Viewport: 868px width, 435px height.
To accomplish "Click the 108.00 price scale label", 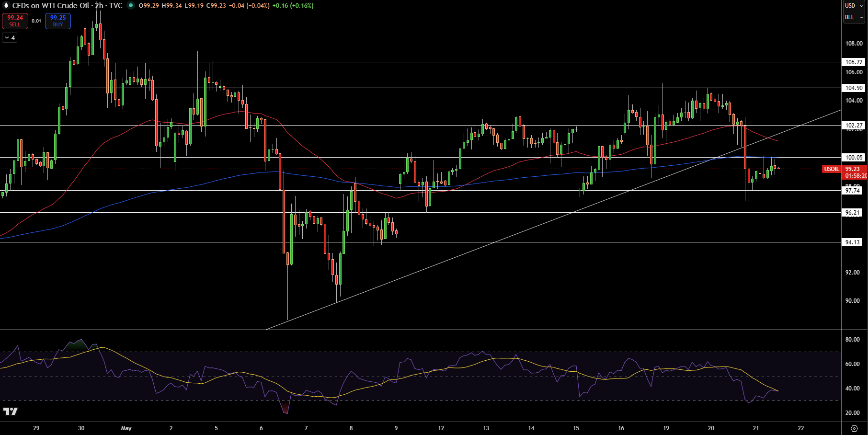I will (x=854, y=44).
